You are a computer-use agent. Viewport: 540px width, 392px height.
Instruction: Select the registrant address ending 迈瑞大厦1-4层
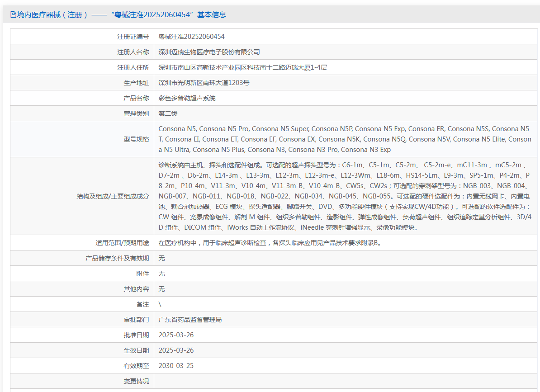(x=243, y=67)
